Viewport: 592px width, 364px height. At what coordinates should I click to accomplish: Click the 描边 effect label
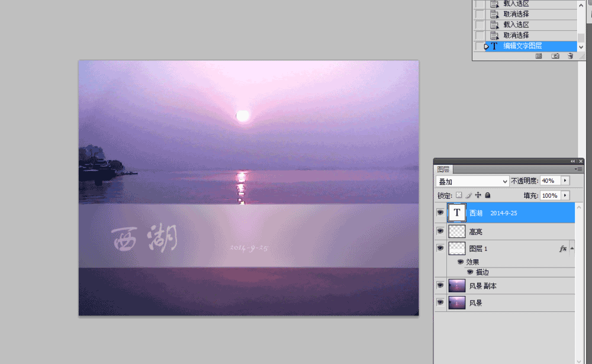tap(482, 272)
